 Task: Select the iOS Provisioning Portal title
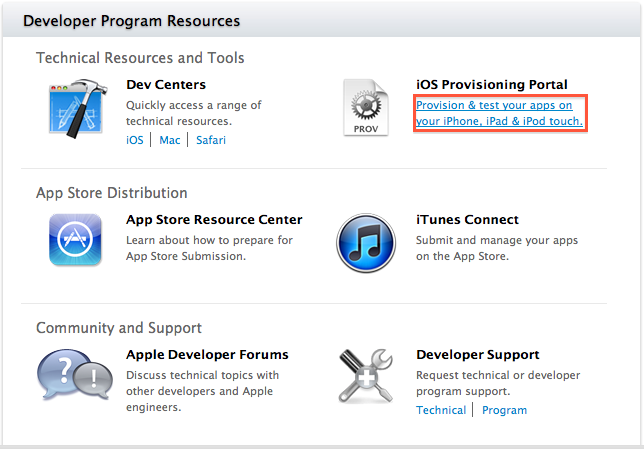(491, 85)
